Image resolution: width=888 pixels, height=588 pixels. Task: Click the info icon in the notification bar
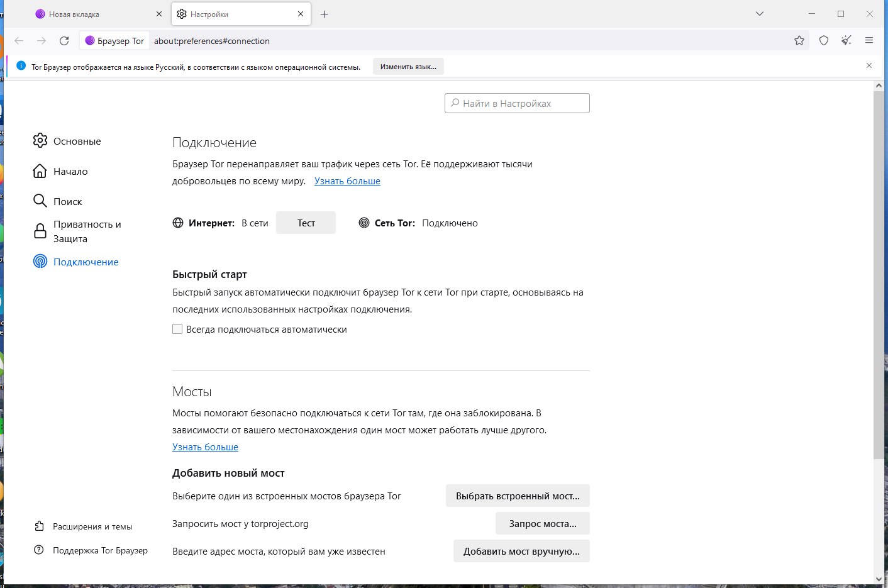pyautogui.click(x=21, y=66)
